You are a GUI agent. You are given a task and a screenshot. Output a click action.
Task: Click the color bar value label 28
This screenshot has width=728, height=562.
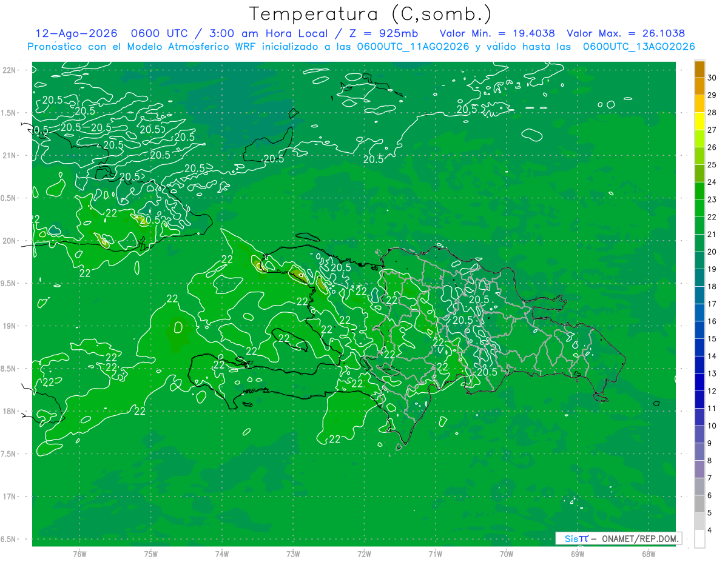coord(712,113)
